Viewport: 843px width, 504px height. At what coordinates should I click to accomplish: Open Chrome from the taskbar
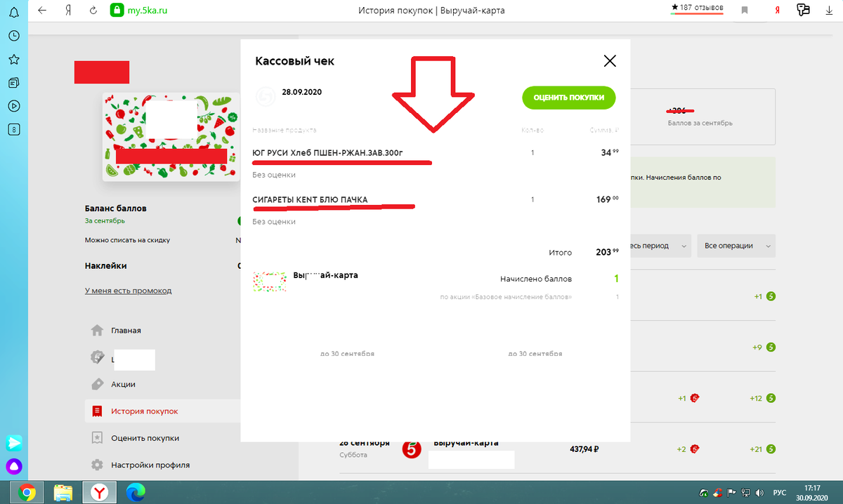click(27, 492)
